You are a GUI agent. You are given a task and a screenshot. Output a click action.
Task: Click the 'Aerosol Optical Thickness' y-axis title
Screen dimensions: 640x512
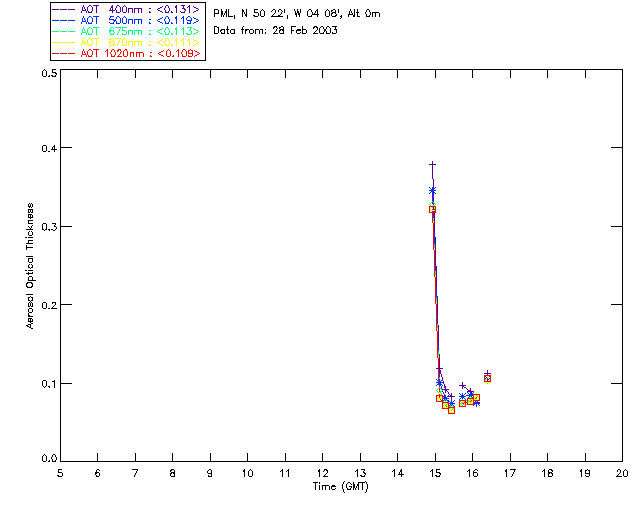pyautogui.click(x=30, y=266)
